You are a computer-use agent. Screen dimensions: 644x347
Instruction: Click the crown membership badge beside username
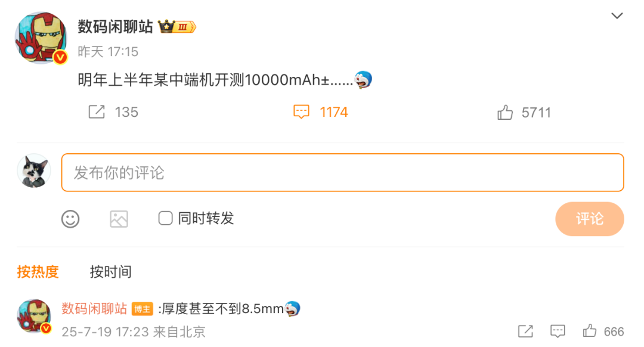tap(177, 27)
